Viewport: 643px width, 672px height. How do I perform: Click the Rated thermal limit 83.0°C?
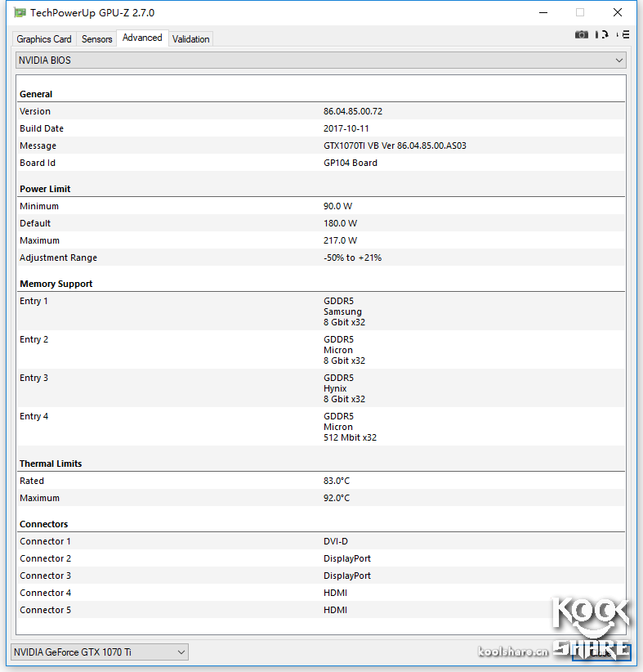(337, 481)
